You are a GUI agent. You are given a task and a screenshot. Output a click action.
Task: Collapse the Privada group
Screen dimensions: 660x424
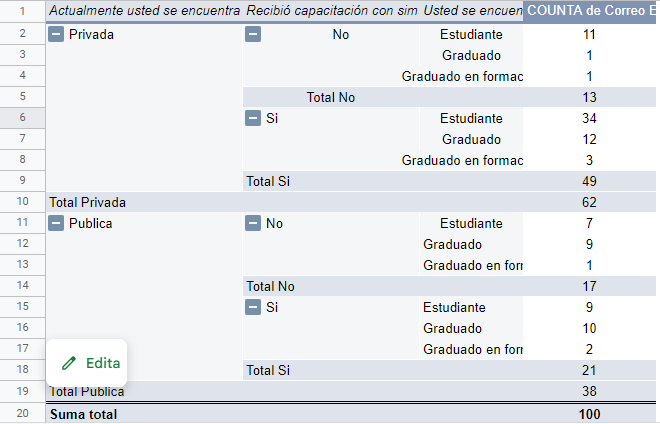point(57,34)
